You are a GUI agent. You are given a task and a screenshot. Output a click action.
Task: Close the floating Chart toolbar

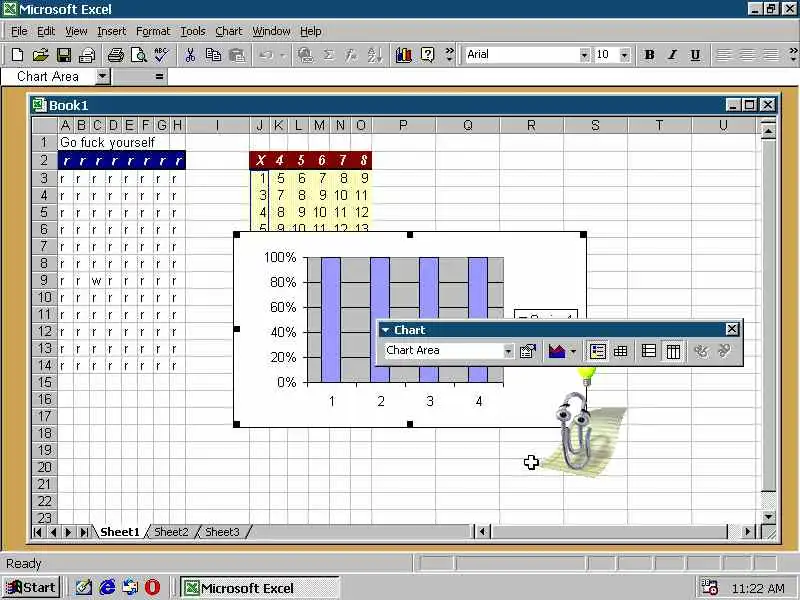pos(732,329)
